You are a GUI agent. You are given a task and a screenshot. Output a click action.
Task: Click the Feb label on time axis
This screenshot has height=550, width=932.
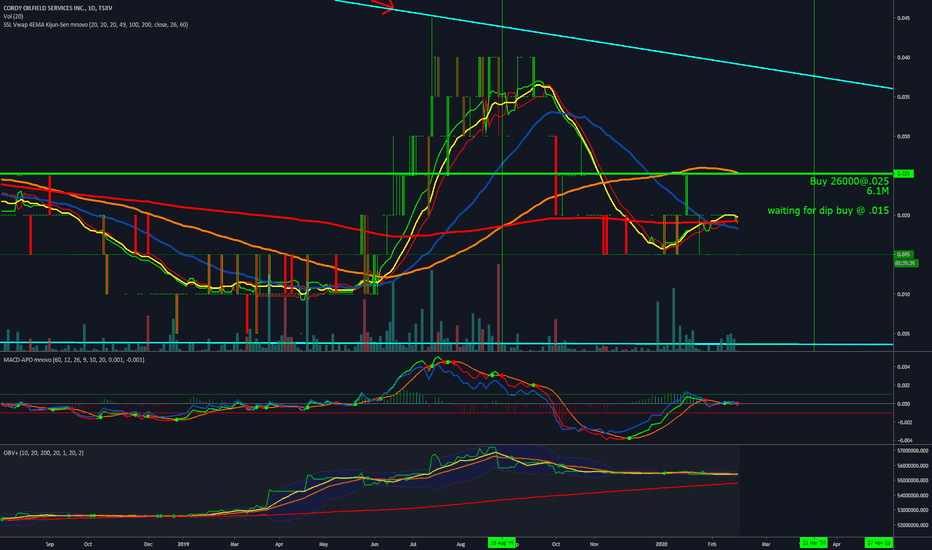pos(712,544)
